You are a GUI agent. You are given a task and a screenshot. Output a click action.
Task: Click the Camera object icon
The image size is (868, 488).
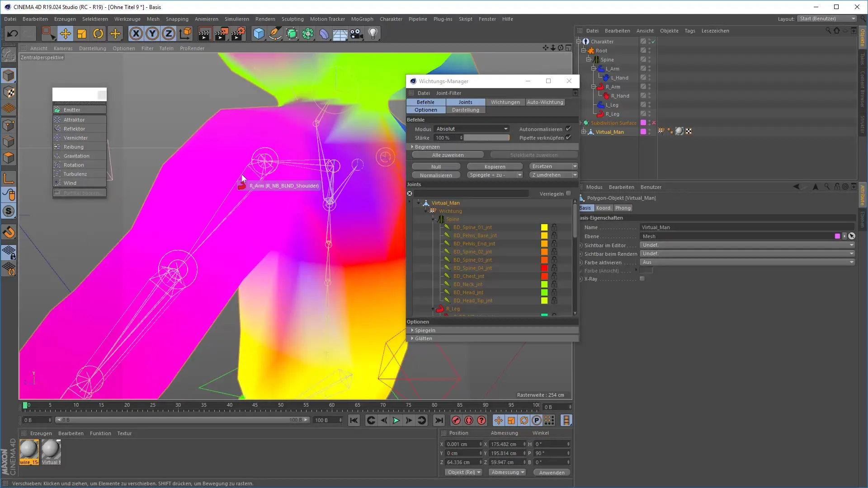point(357,33)
